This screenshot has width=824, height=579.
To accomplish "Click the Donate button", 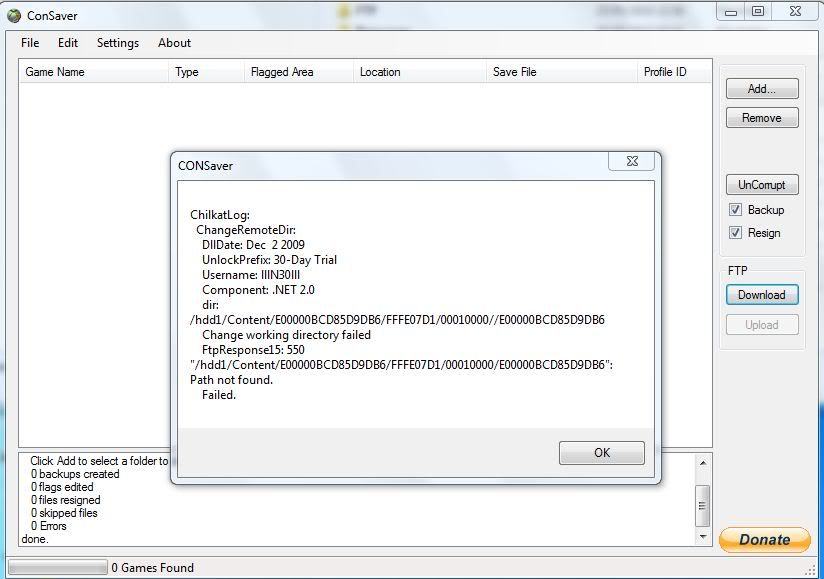I will pyautogui.click(x=764, y=539).
